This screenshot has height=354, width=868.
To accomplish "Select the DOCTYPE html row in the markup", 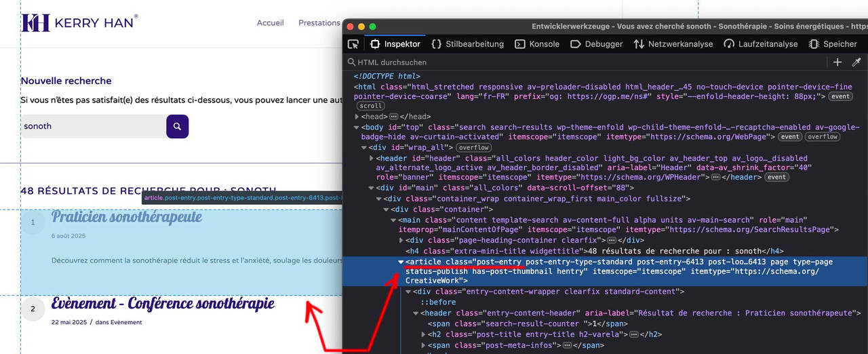I will [387, 77].
